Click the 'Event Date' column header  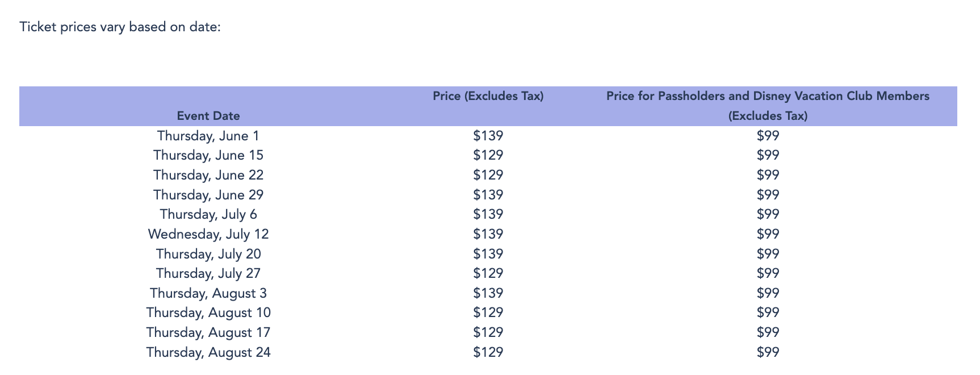pos(208,116)
